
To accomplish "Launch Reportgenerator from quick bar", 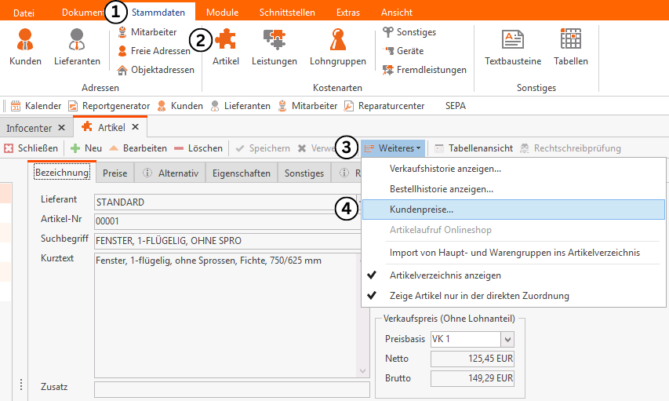I will click(109, 105).
